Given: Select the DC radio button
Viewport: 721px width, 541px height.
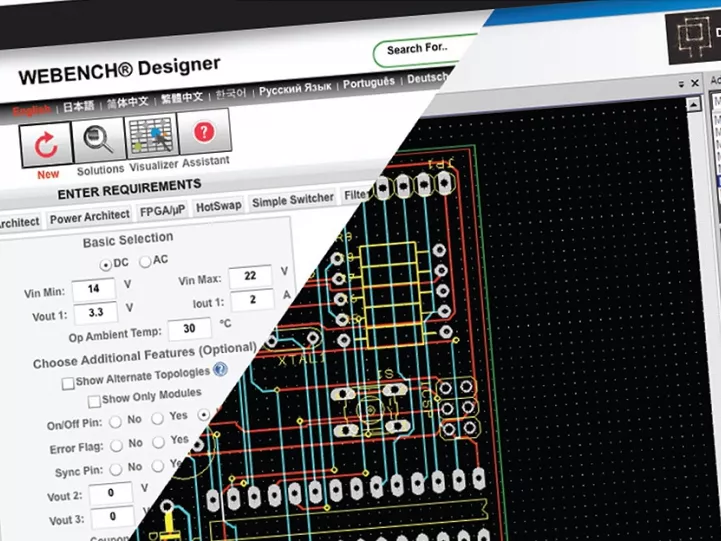Looking at the screenshot, I should coord(106,265).
